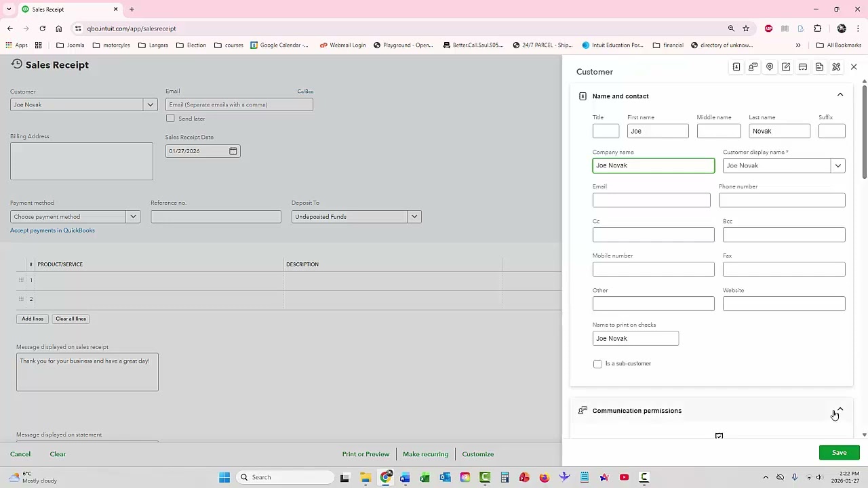Open the browser home page
Image resolution: width=868 pixels, height=488 pixels.
[58, 28]
